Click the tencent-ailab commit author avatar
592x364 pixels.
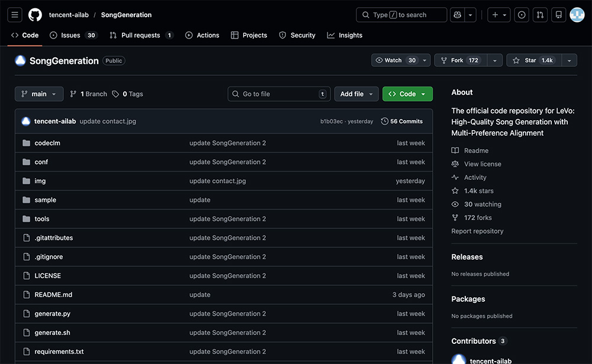click(x=25, y=121)
